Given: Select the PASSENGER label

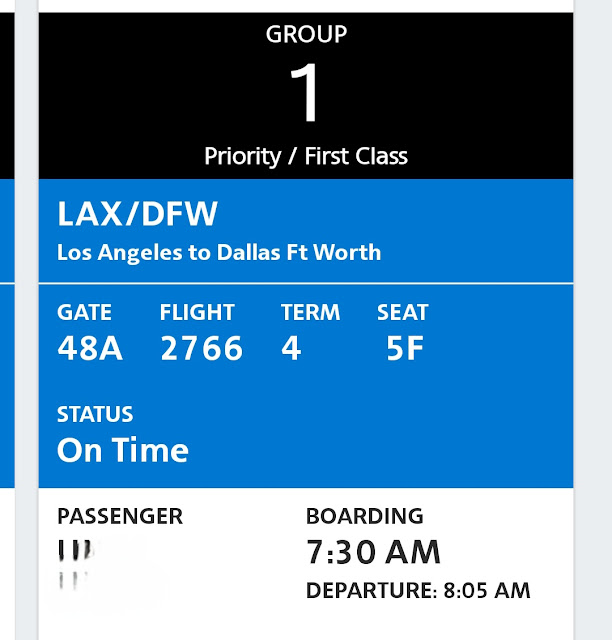Looking at the screenshot, I should point(120,516).
